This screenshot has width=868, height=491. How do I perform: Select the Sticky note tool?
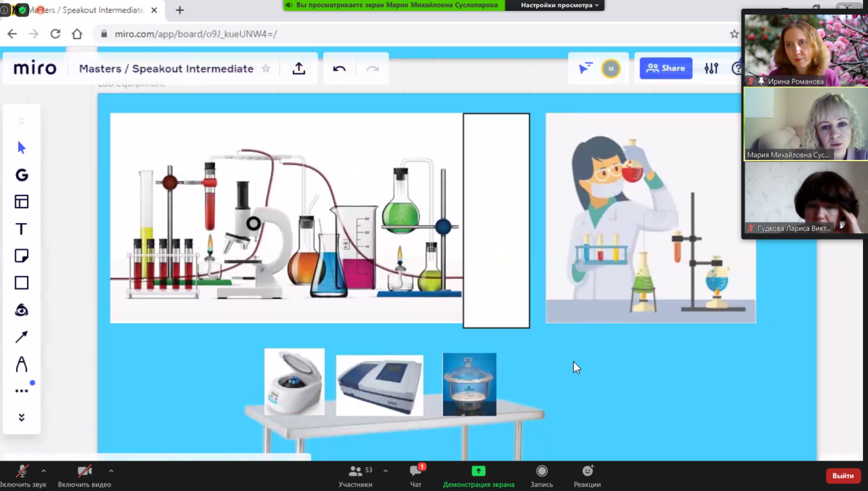tap(22, 256)
